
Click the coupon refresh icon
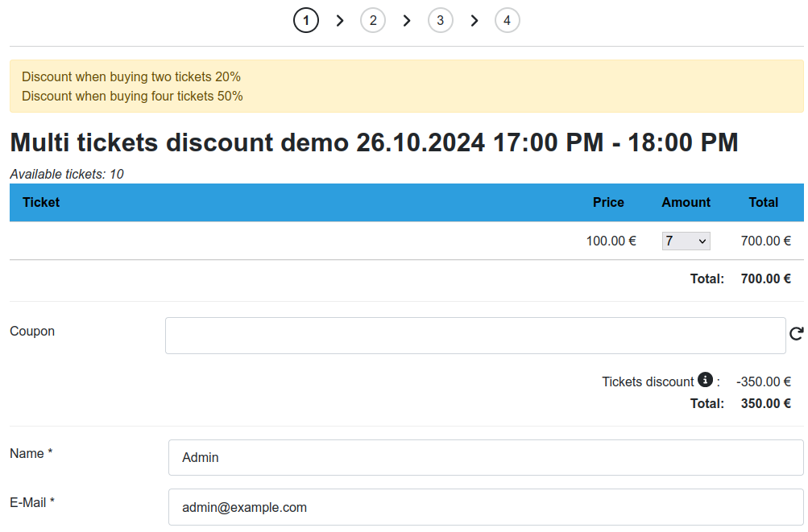click(x=796, y=334)
